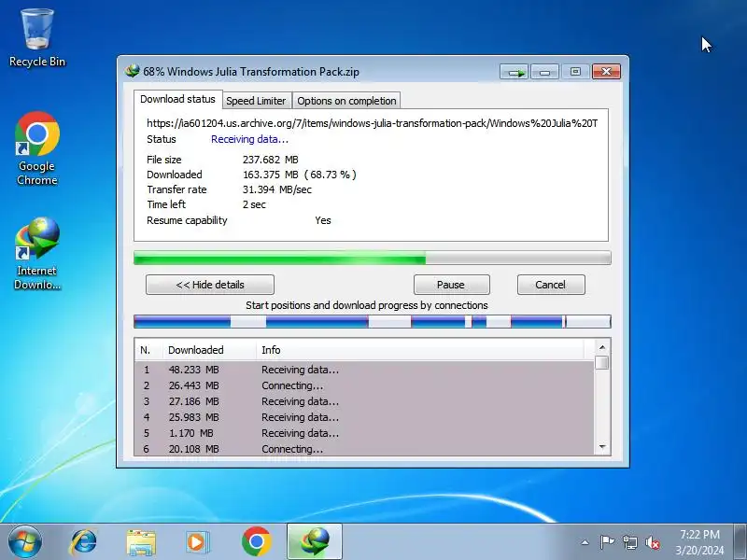
Task: Select connection row 6 with 20.108 MB
Action: coord(364,449)
